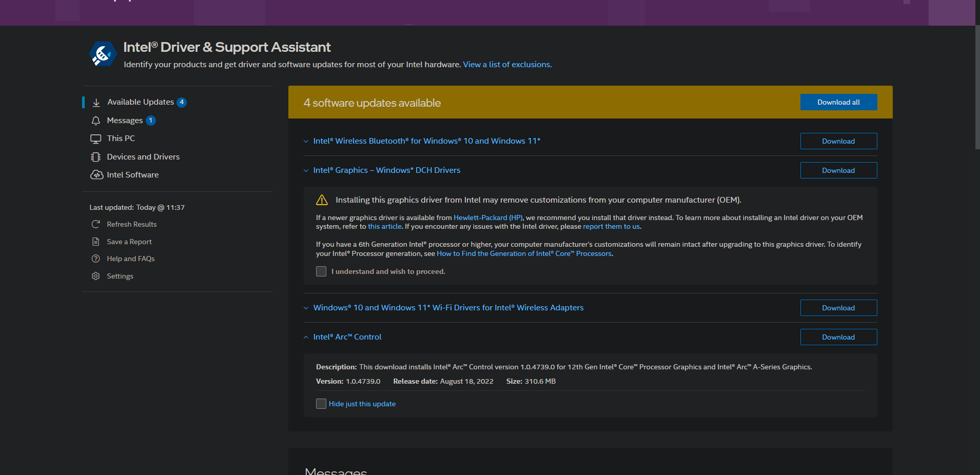
Task: Click 'Last updated: Today @ 11:37' text
Action: [x=137, y=208]
